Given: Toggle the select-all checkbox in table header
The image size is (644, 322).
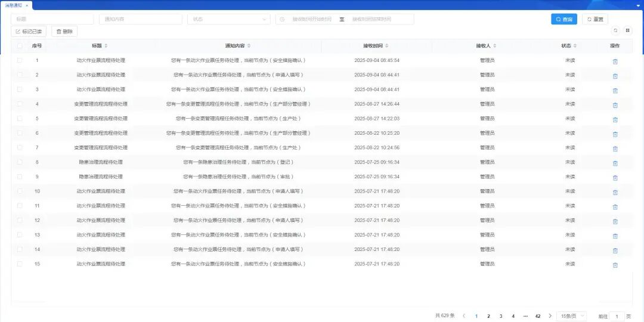Looking at the screenshot, I should [20, 46].
